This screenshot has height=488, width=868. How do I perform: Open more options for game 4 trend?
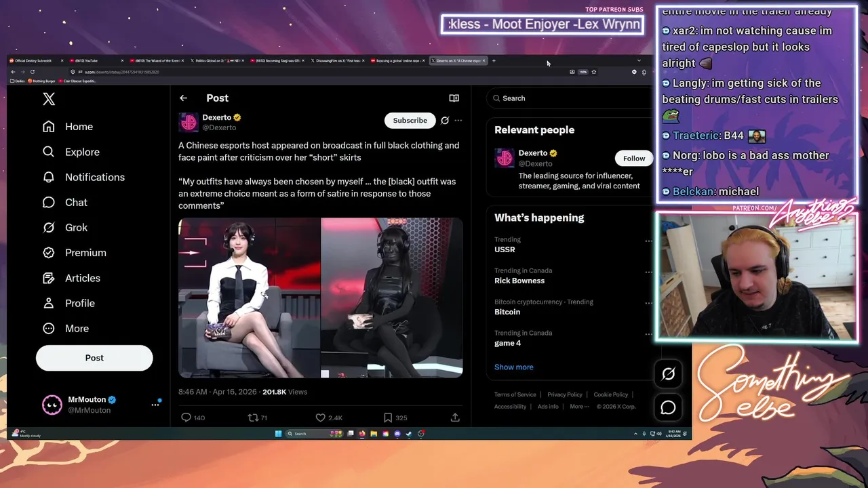[x=648, y=334]
